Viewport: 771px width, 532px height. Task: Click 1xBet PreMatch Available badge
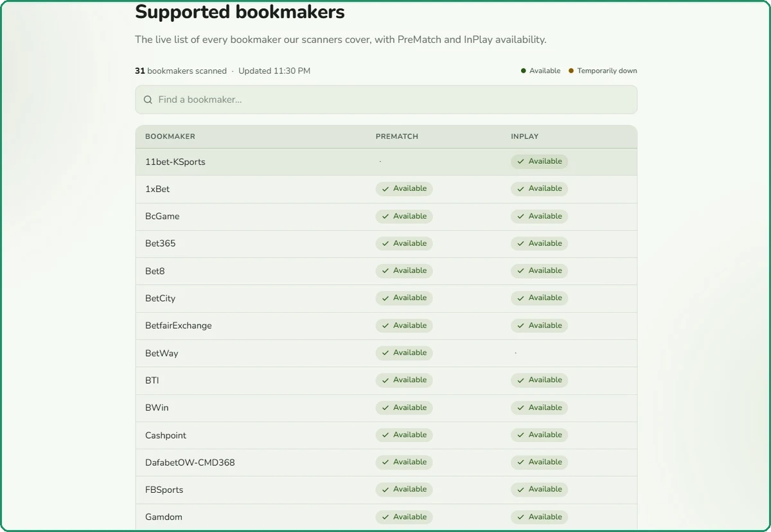pyautogui.click(x=404, y=189)
